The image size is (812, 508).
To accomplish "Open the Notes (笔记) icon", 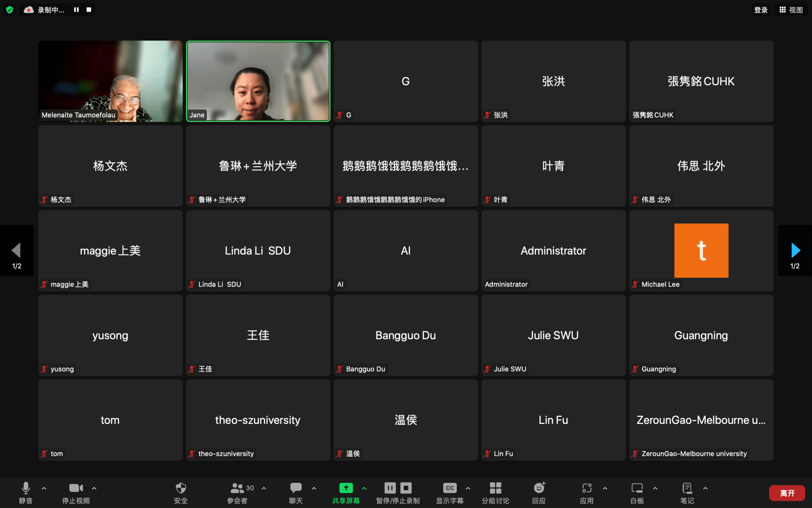I will [687, 488].
